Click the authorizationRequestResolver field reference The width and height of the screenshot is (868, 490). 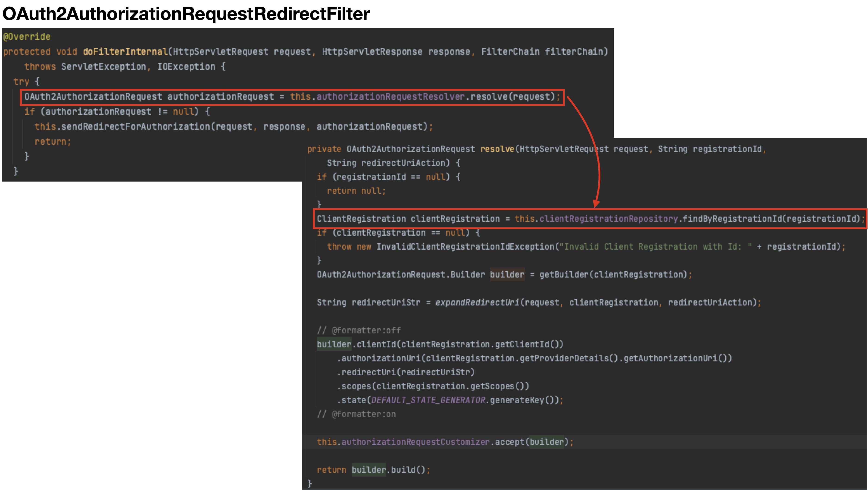[x=390, y=97]
